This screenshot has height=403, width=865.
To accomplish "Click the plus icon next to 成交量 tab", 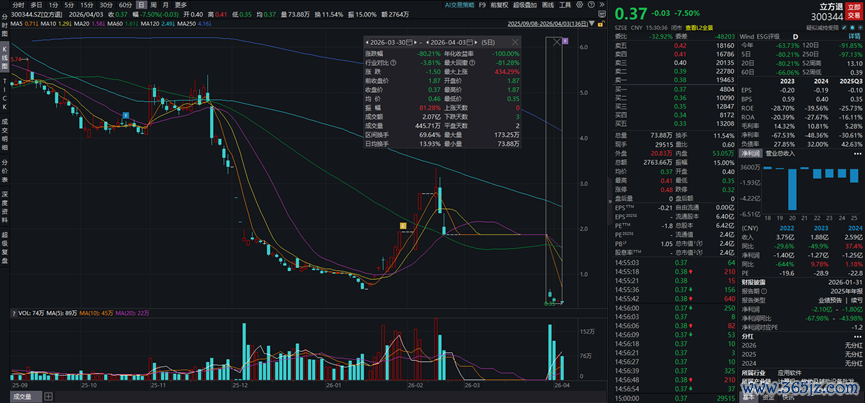I will tap(49, 396).
